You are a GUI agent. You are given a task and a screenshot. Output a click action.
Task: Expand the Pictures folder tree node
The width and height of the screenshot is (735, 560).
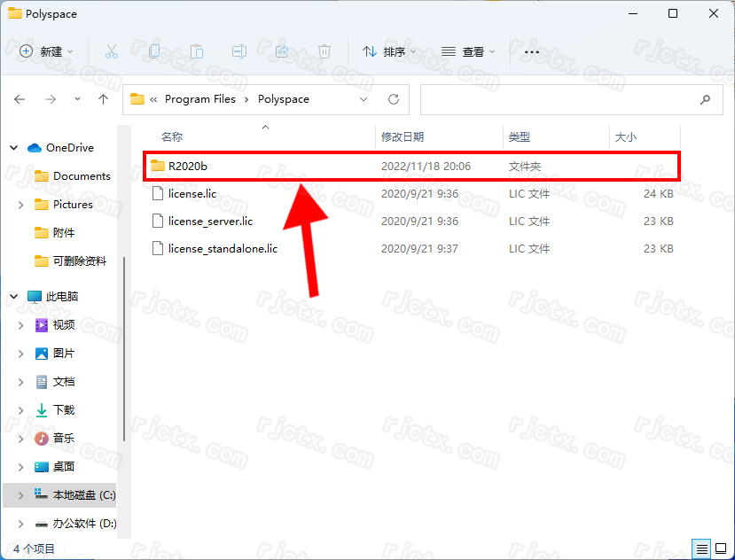click(x=21, y=205)
